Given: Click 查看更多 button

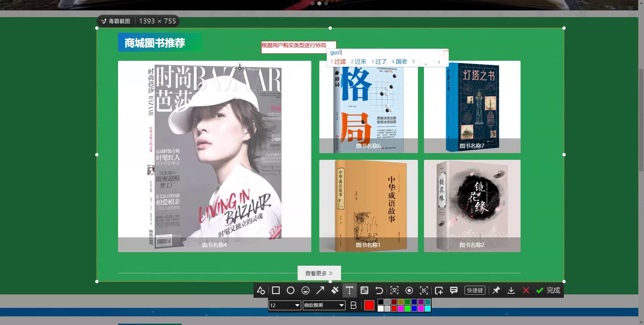Looking at the screenshot, I should tap(319, 273).
